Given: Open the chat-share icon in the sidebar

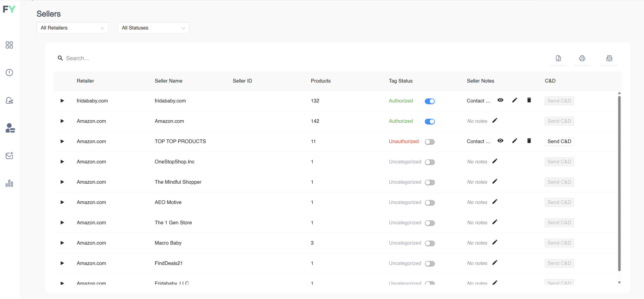Looking at the screenshot, I should click(9, 100).
